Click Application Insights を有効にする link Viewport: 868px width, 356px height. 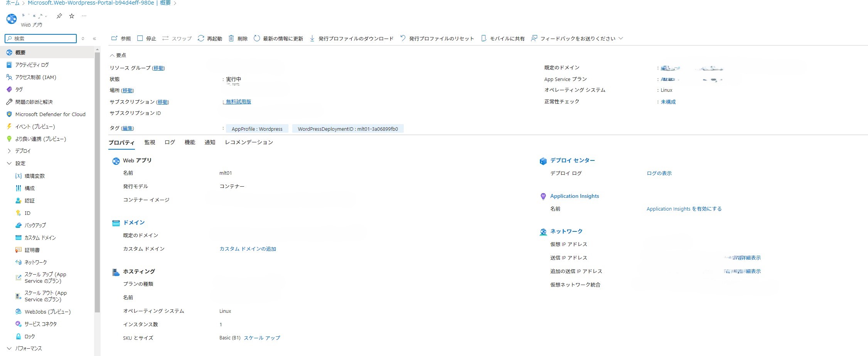coord(684,209)
